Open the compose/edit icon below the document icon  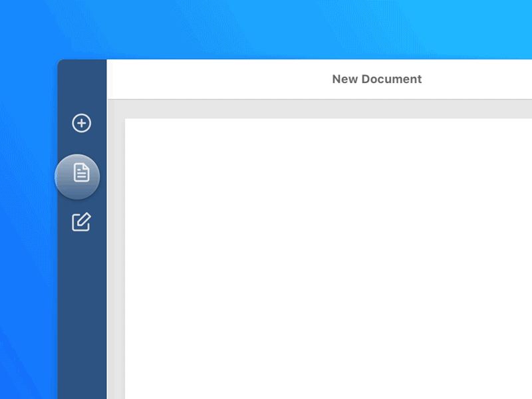coord(81,222)
